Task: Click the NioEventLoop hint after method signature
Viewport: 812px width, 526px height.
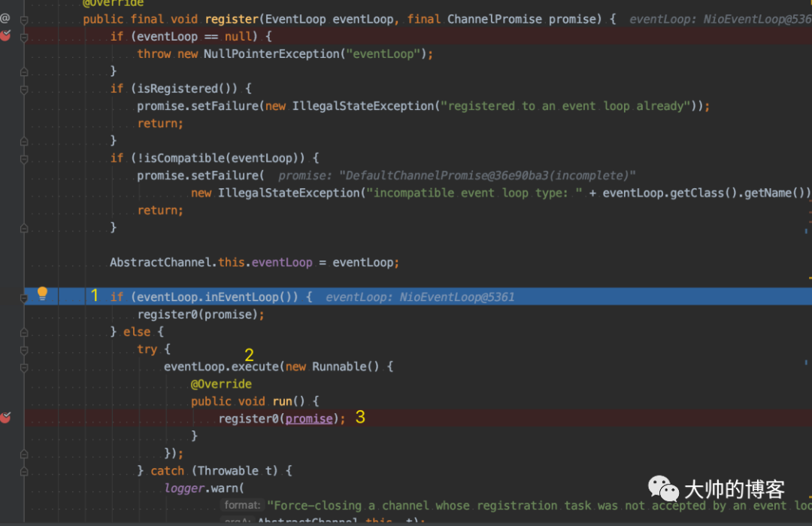Action: (720, 19)
